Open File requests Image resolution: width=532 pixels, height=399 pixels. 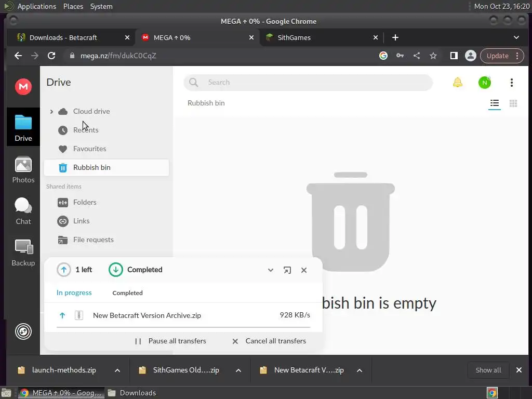(x=94, y=240)
